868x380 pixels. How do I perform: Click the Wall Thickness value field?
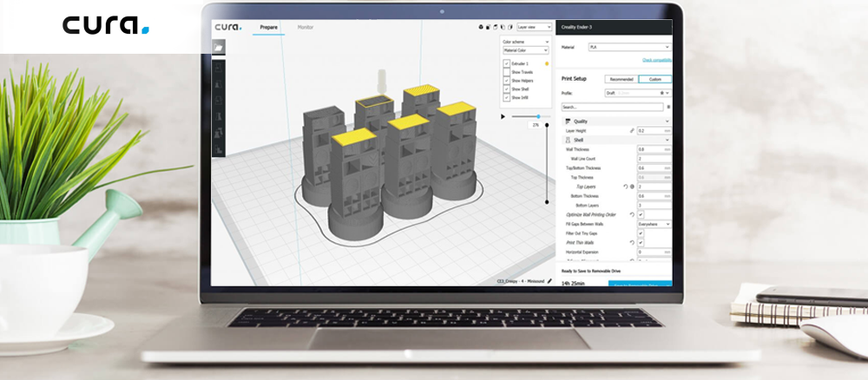pyautogui.click(x=654, y=149)
